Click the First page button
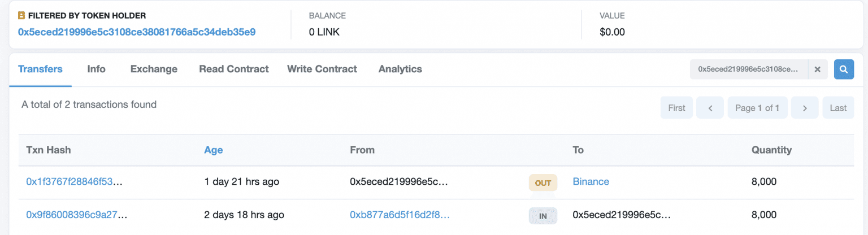The image size is (868, 235). (676, 108)
